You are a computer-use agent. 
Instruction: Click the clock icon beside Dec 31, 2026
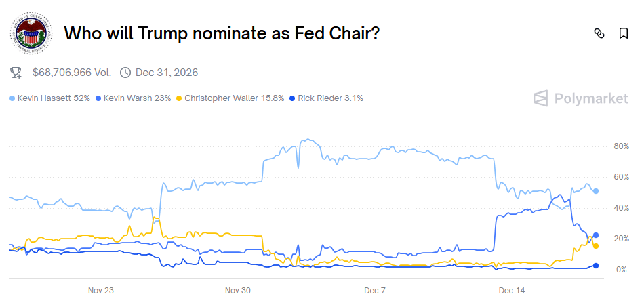click(125, 73)
